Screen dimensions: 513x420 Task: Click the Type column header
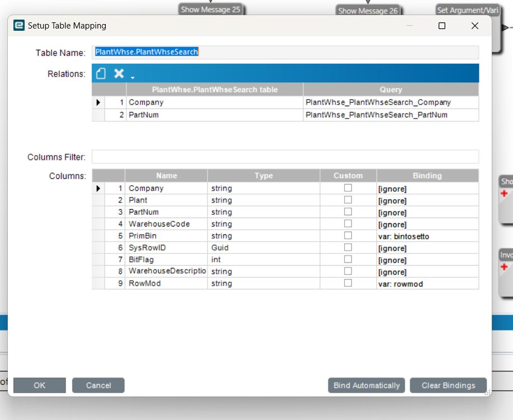click(x=263, y=176)
